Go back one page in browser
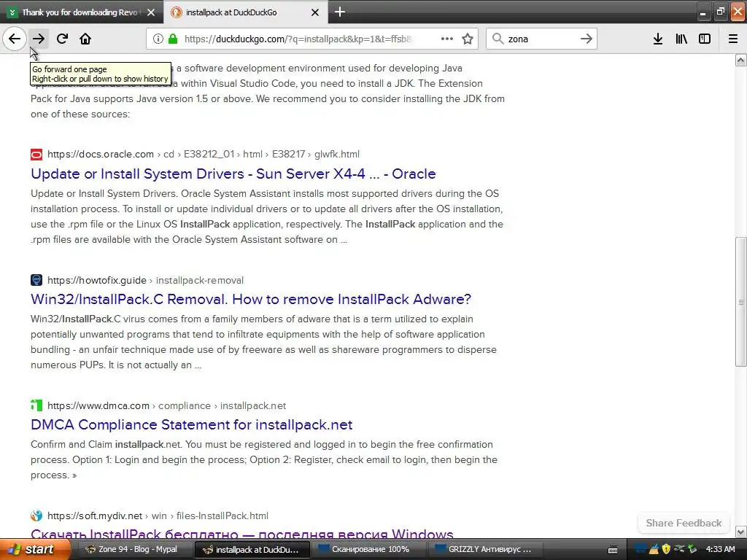The height and width of the screenshot is (560, 747). 15,39
